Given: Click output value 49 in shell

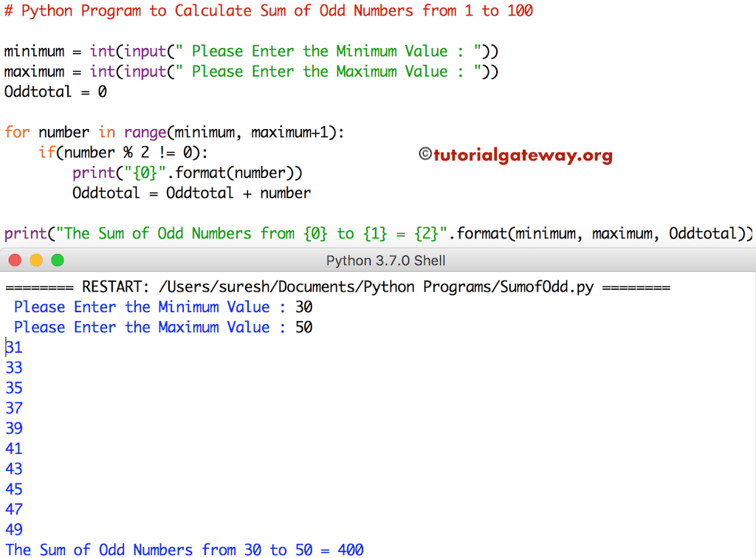Looking at the screenshot, I should [13, 529].
